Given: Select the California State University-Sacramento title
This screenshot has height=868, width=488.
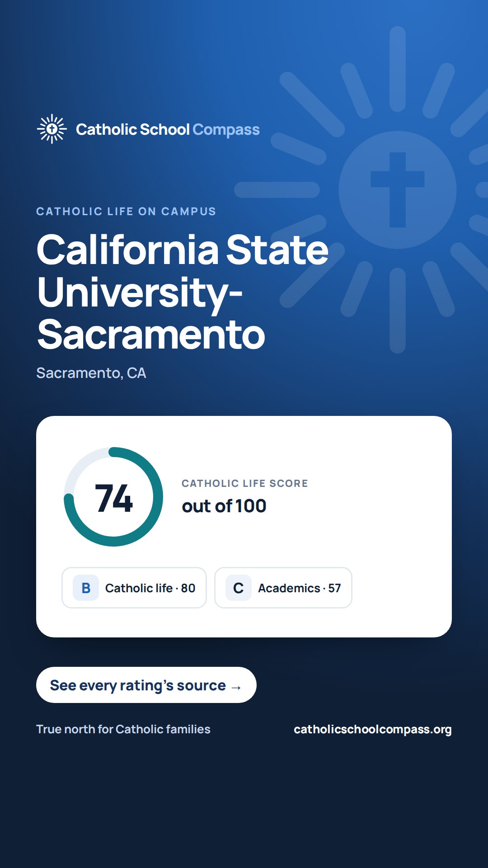Looking at the screenshot, I should pos(183,292).
